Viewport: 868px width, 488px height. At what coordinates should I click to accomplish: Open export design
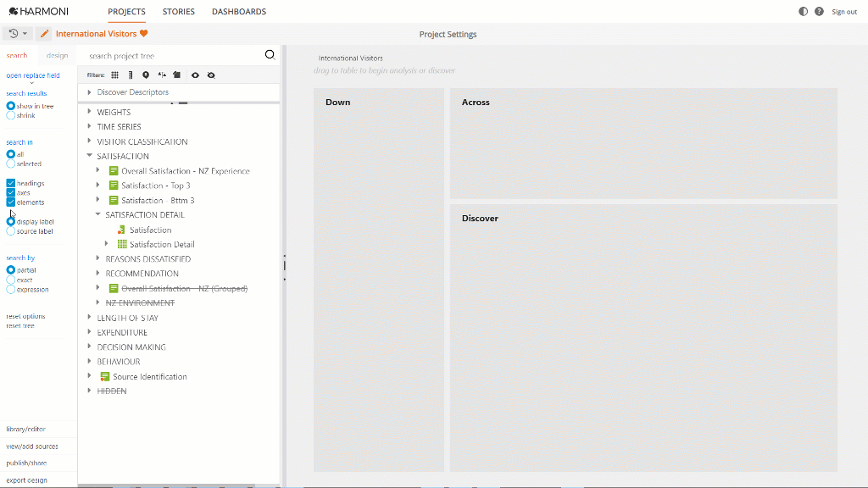pyautogui.click(x=26, y=480)
